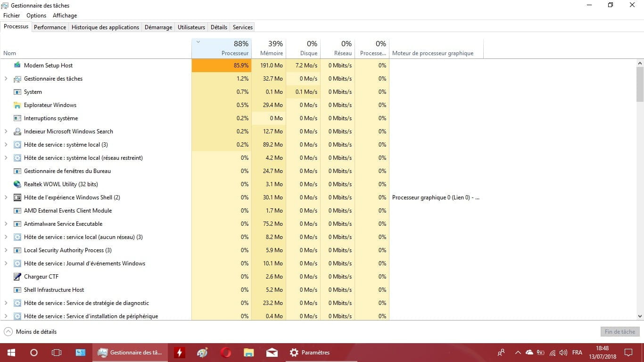Sort by the Mémoire column header

[x=269, y=49]
